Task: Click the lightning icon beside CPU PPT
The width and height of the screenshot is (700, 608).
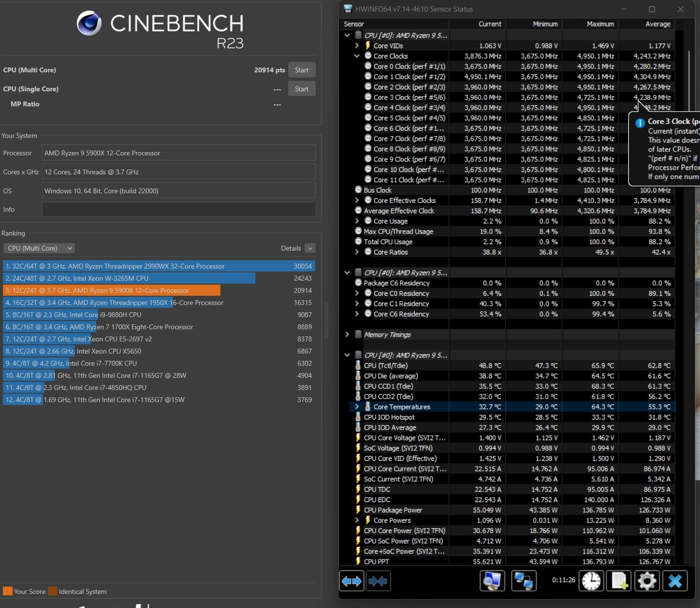Action: (x=358, y=561)
